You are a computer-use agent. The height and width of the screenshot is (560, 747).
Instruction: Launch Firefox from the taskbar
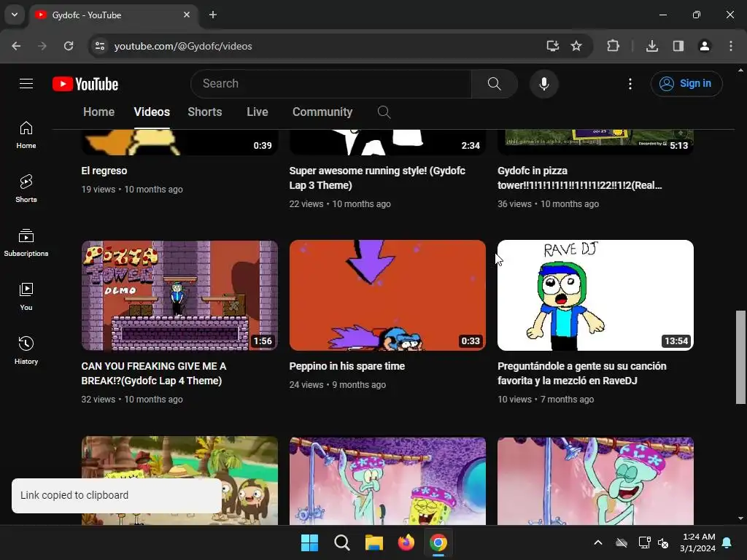pos(406,542)
